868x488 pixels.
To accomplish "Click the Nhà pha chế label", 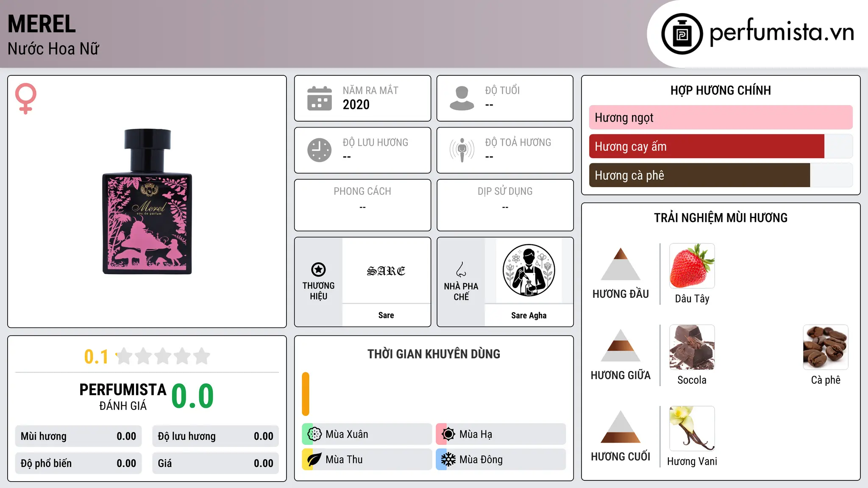I will (461, 291).
